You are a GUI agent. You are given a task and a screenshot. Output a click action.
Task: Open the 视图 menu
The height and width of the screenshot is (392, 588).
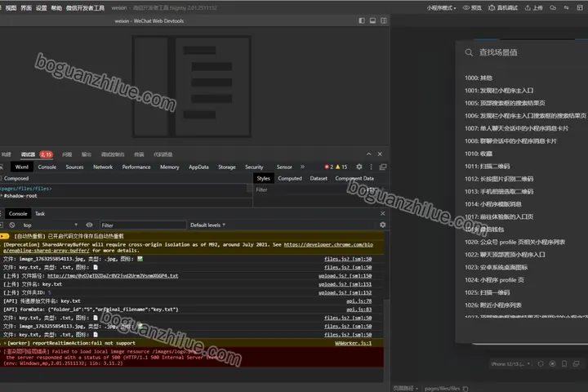pos(11,8)
